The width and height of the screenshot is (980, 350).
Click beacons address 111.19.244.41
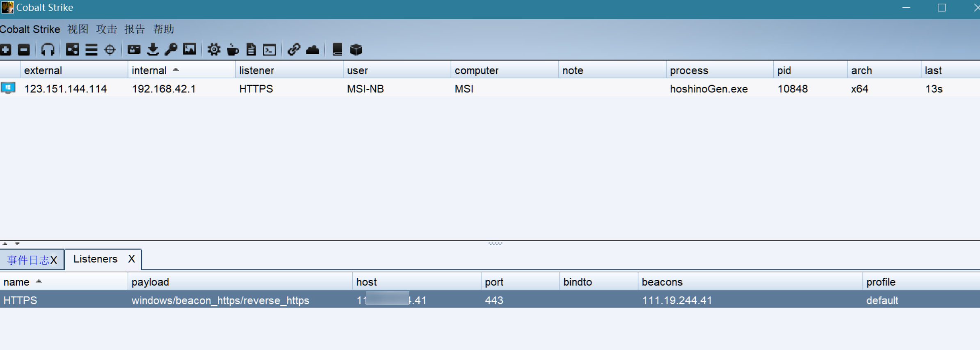pos(677,300)
